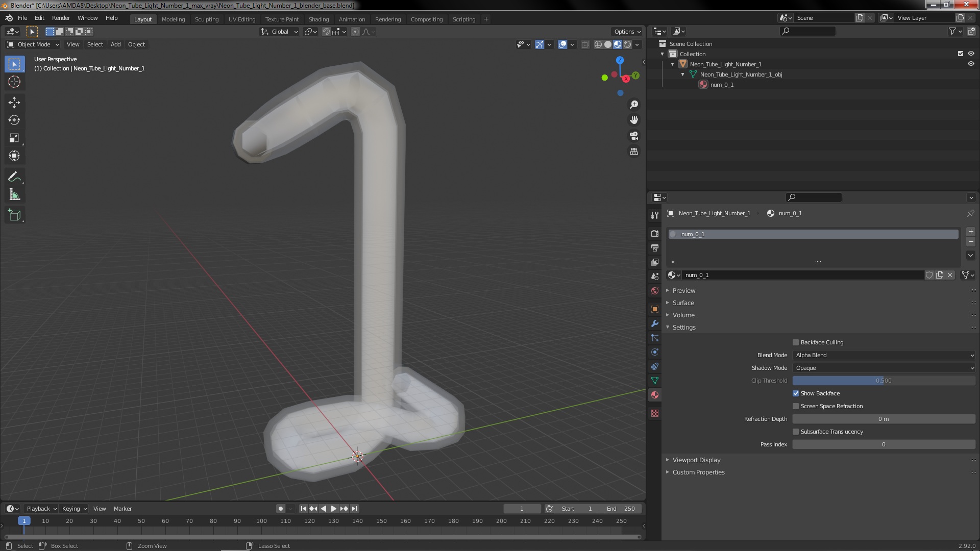This screenshot has width=980, height=551.
Task: Enable Show Backface checkbox
Action: [796, 393]
